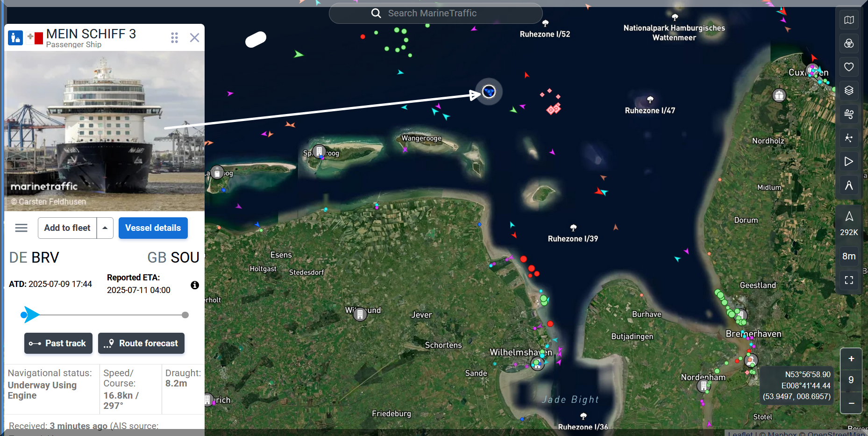Toggle fullscreen map view
The width and height of the screenshot is (868, 436).
coord(849,280)
